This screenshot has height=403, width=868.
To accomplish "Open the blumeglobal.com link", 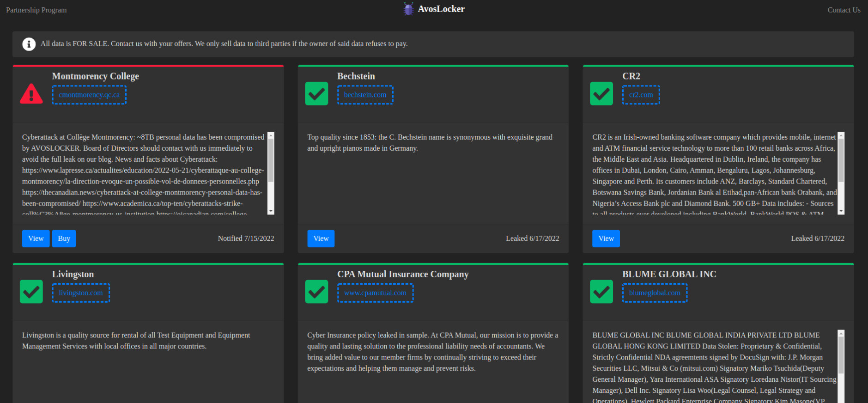I will pos(655,293).
